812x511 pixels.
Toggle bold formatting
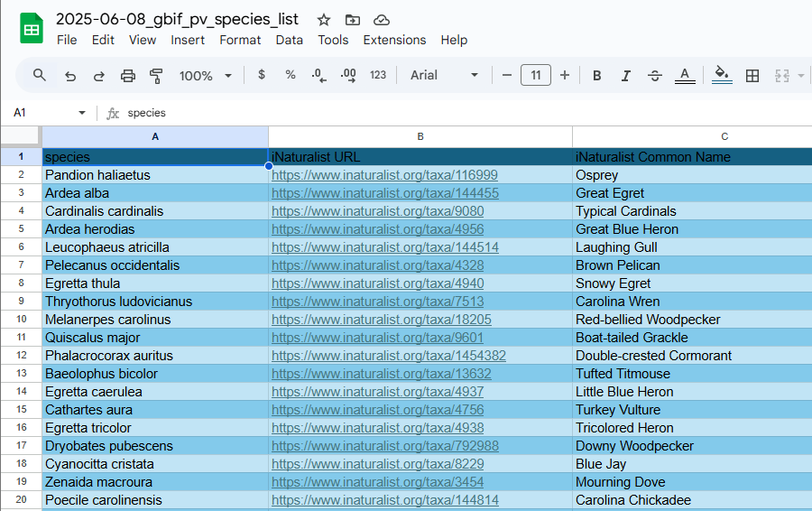coord(596,76)
